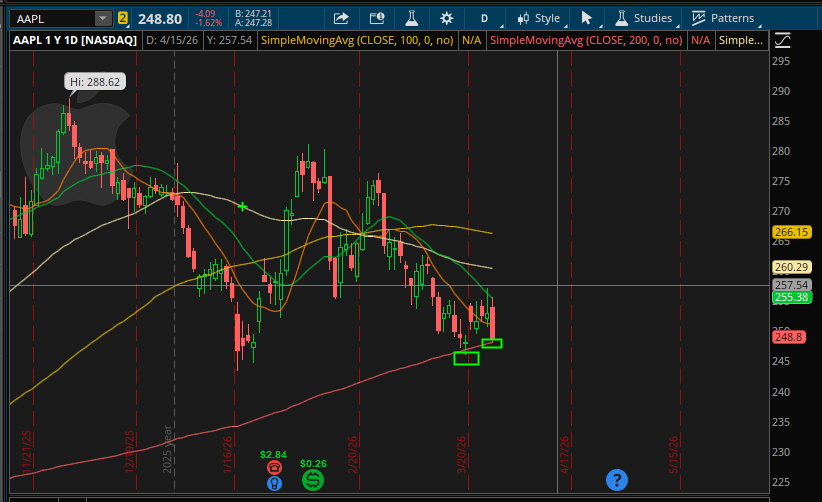Open the Style menu
The image size is (822, 502).
coord(539,19)
